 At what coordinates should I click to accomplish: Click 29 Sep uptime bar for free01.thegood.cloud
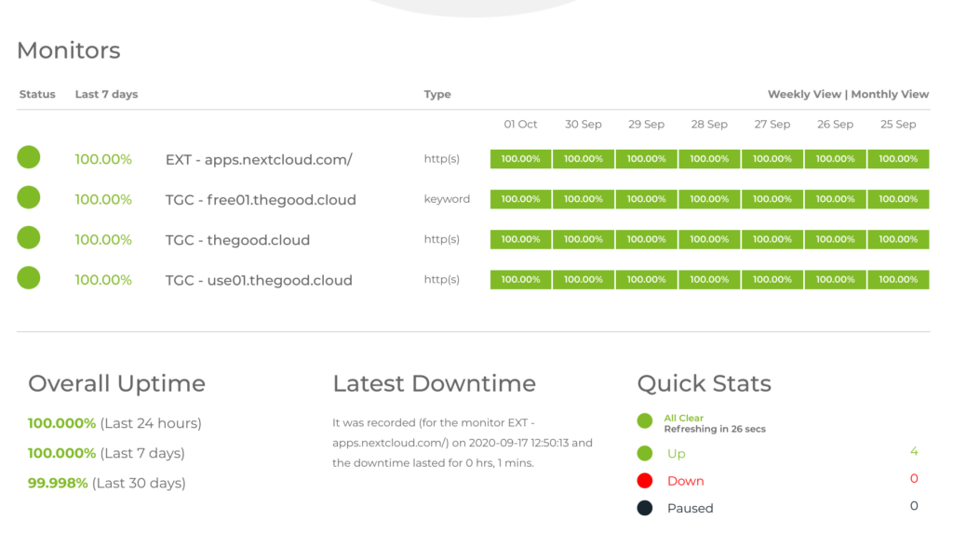tap(646, 199)
